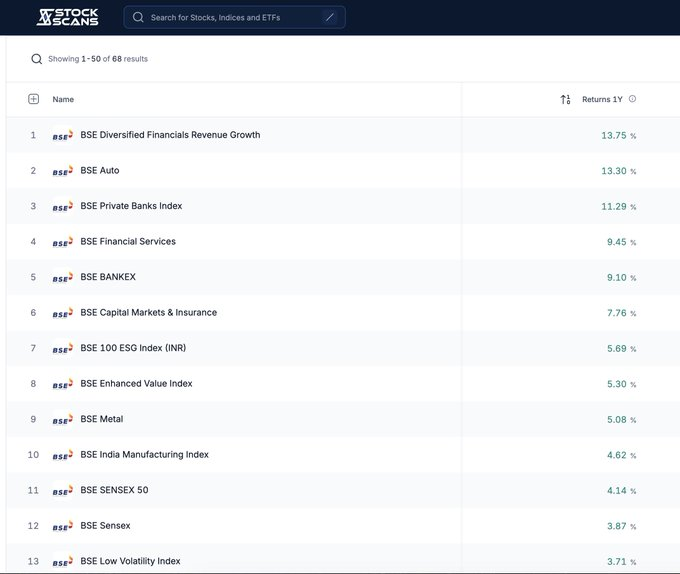Image resolution: width=680 pixels, height=574 pixels.
Task: Open BSE India Manufacturing Index
Action: click(144, 455)
